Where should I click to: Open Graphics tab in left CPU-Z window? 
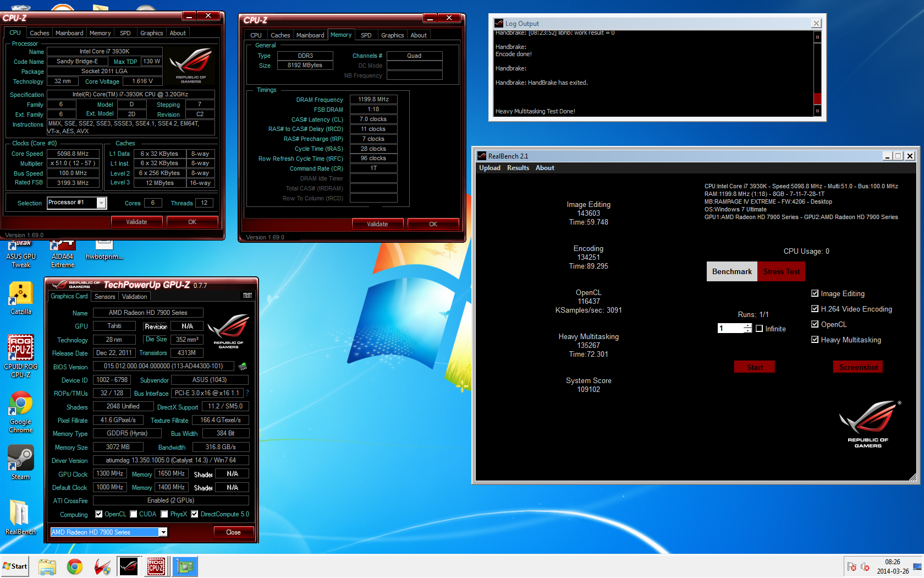[152, 33]
